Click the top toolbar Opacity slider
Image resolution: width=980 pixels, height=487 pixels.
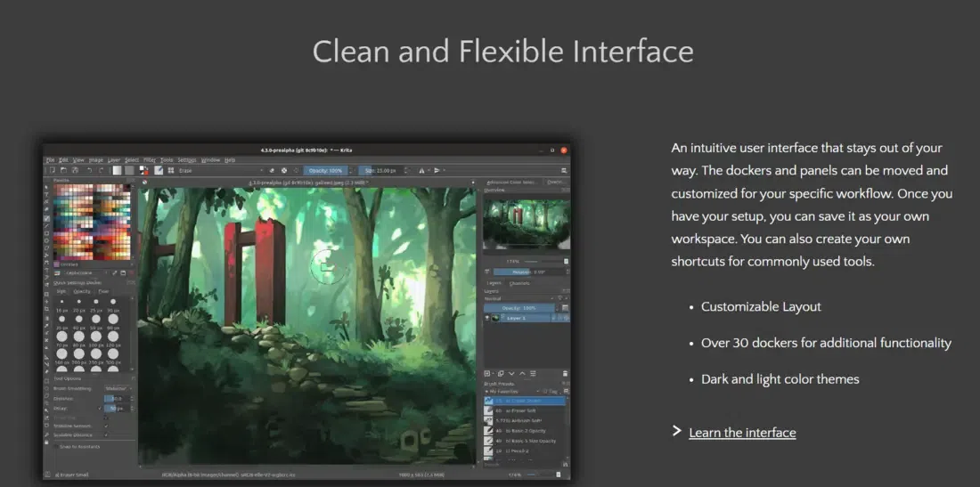click(326, 170)
